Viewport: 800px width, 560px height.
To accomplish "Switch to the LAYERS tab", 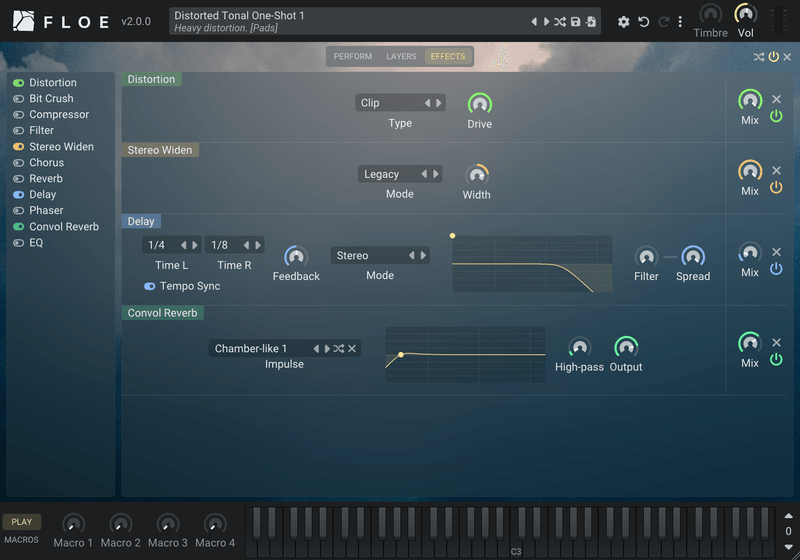I will tap(401, 57).
